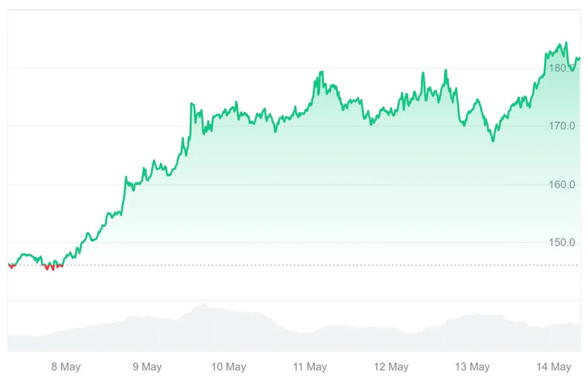This screenshot has height=392, width=588.
Task: Click the right end of the price line
Action: coord(579,58)
